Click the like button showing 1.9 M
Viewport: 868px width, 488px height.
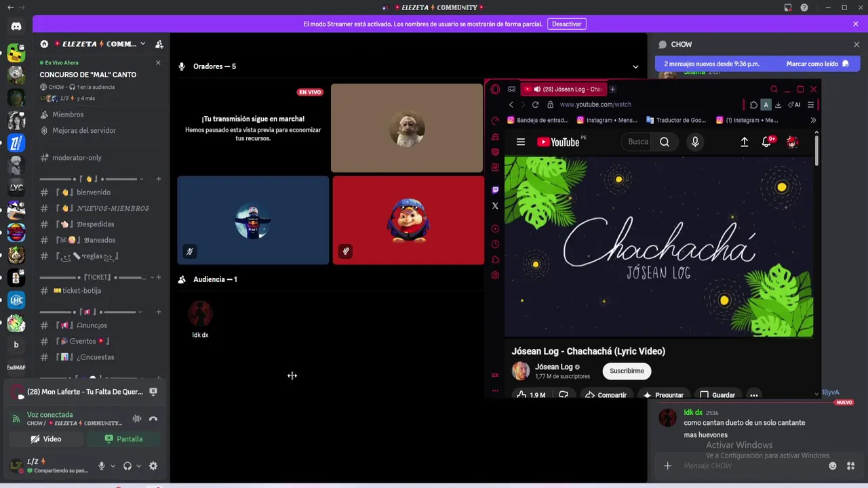(531, 394)
